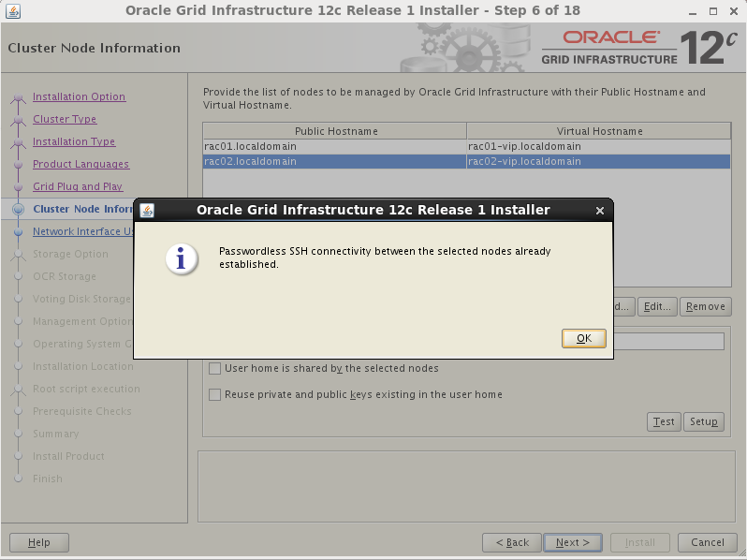
Task: Click the Setup SSH connectivity button
Action: [x=704, y=421]
